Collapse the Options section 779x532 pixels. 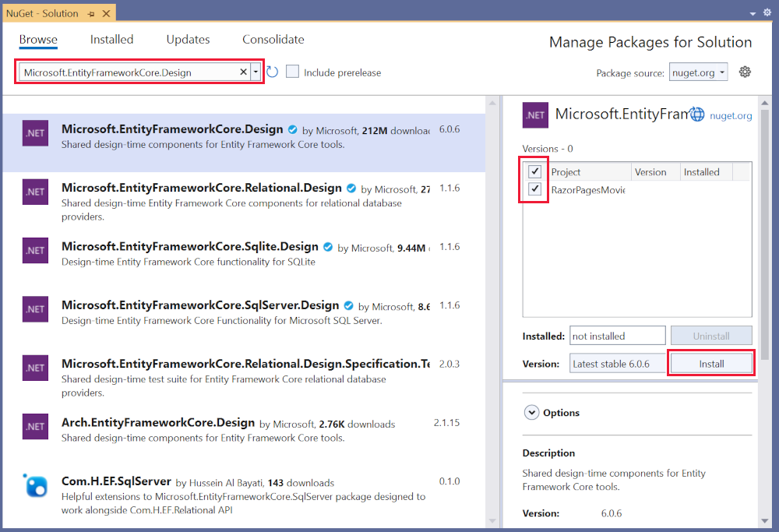533,413
